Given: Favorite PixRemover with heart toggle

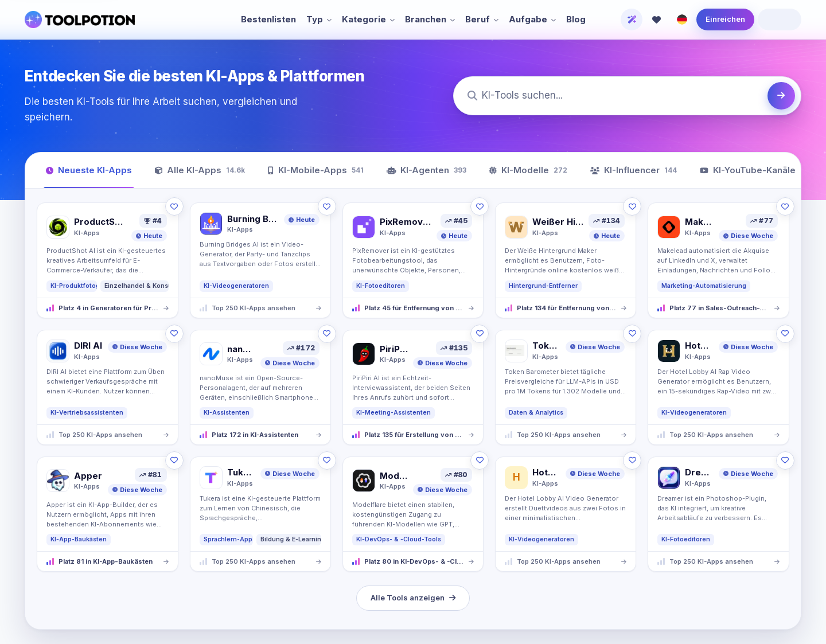Looking at the screenshot, I should click(480, 206).
